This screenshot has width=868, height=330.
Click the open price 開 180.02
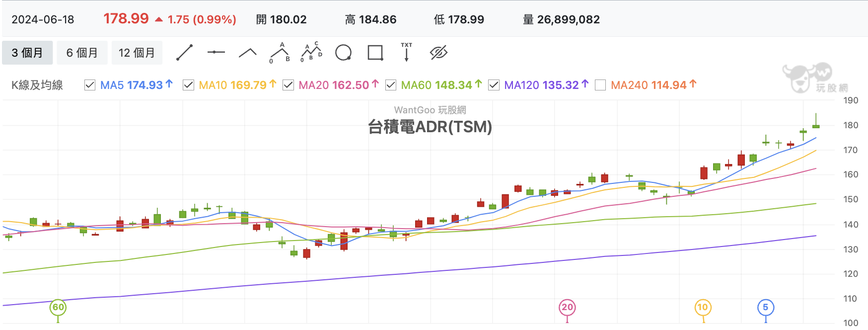(x=281, y=19)
